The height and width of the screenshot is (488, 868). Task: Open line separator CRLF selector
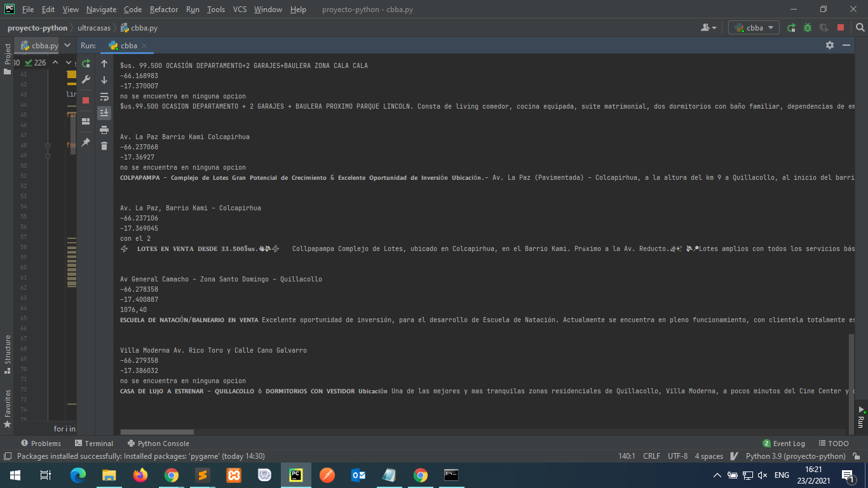click(651, 456)
